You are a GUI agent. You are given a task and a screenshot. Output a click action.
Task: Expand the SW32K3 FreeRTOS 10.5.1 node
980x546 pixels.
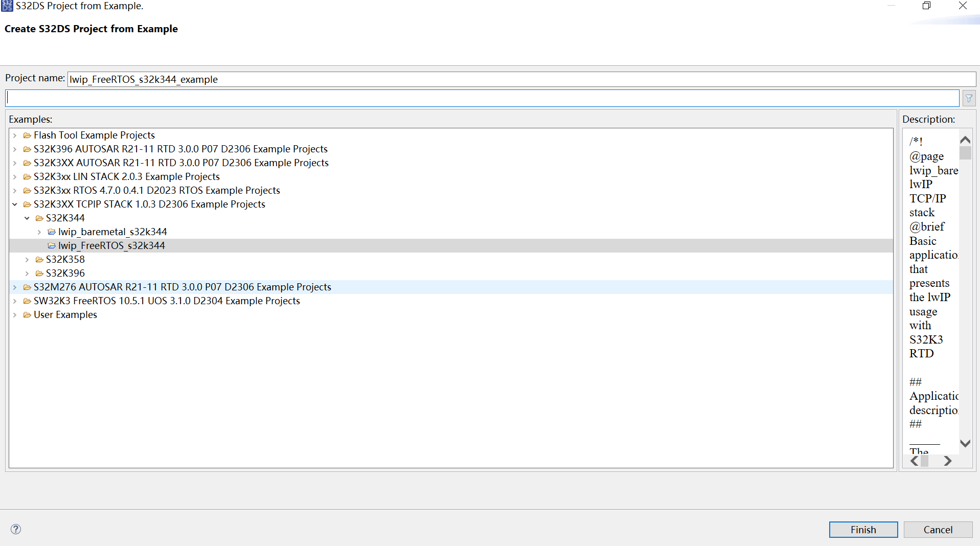(x=15, y=301)
